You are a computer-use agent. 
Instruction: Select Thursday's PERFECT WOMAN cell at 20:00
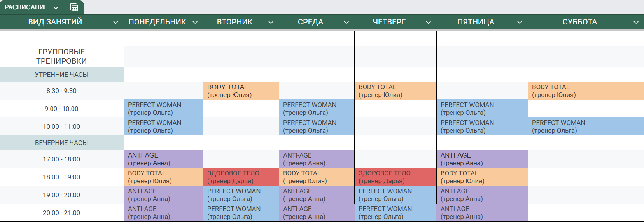[395, 213]
